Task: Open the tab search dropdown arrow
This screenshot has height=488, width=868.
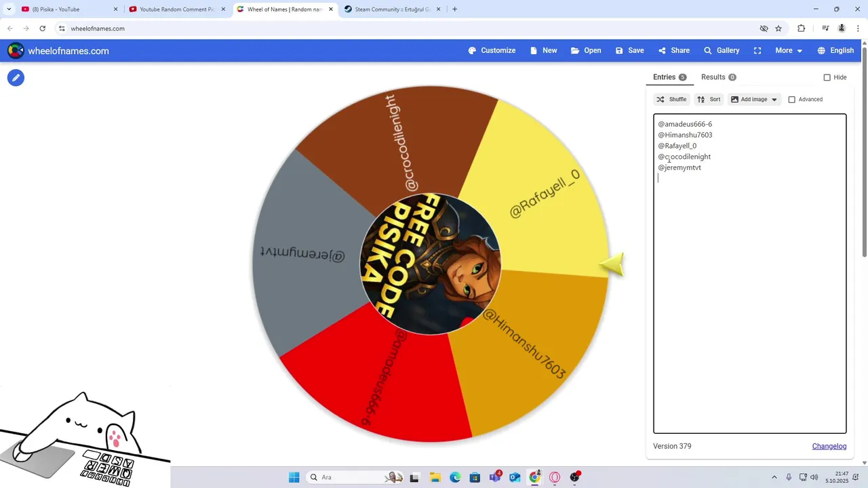Action: (9, 9)
